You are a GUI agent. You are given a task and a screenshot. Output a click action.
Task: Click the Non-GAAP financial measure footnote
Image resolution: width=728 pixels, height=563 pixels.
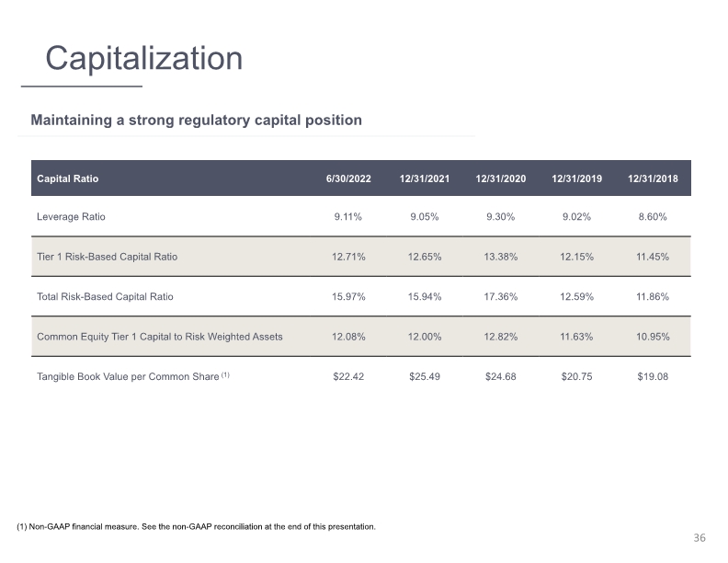tap(197, 527)
